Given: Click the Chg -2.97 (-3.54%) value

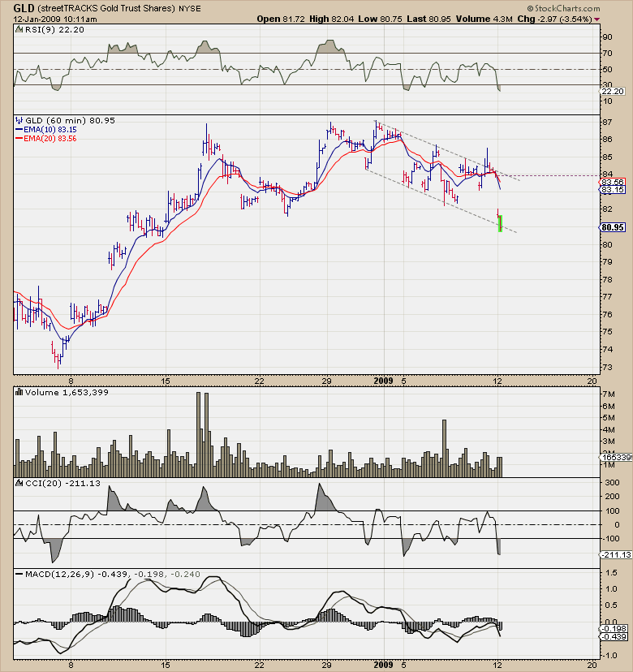Looking at the screenshot, I should click(554, 19).
